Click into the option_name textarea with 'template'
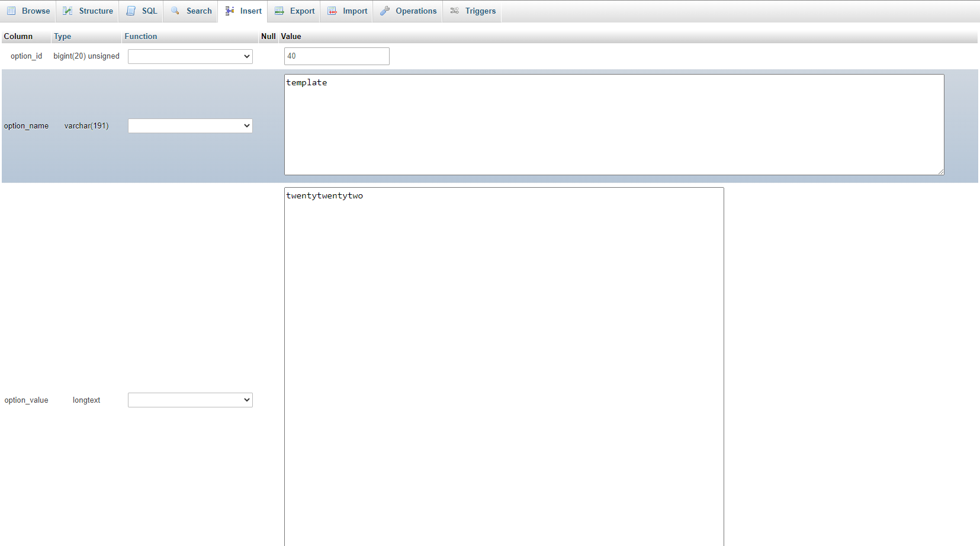The height and width of the screenshot is (546, 980). (x=613, y=124)
